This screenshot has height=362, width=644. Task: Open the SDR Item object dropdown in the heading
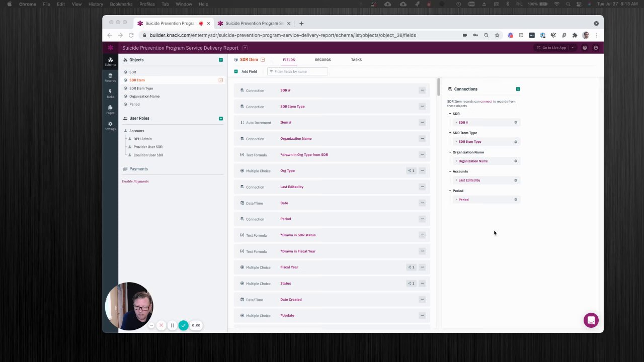[x=262, y=60]
